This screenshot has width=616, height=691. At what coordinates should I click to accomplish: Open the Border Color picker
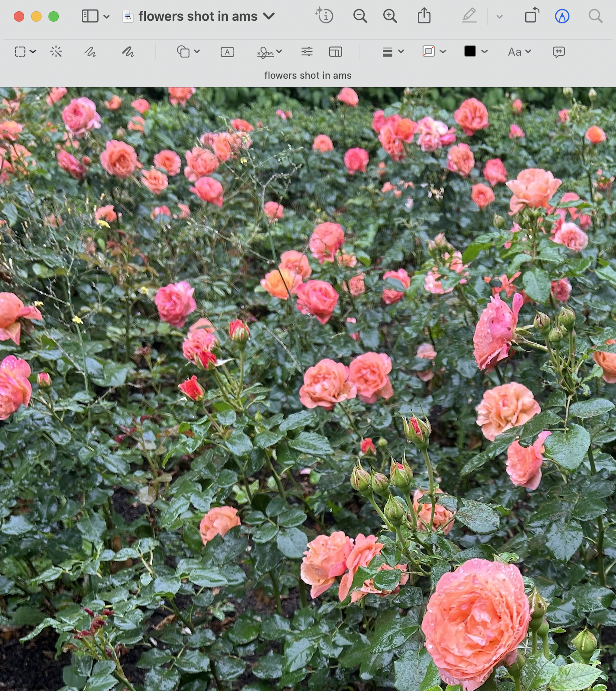point(428,51)
